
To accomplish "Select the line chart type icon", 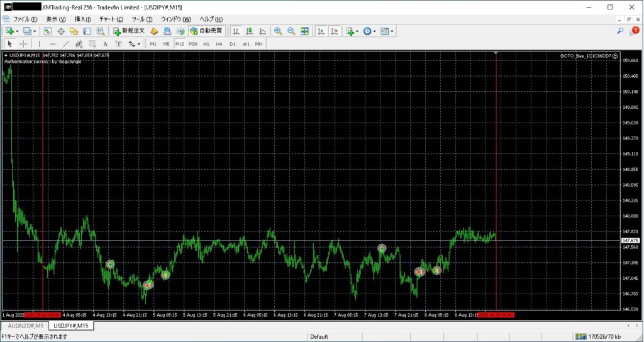I will click(x=262, y=31).
